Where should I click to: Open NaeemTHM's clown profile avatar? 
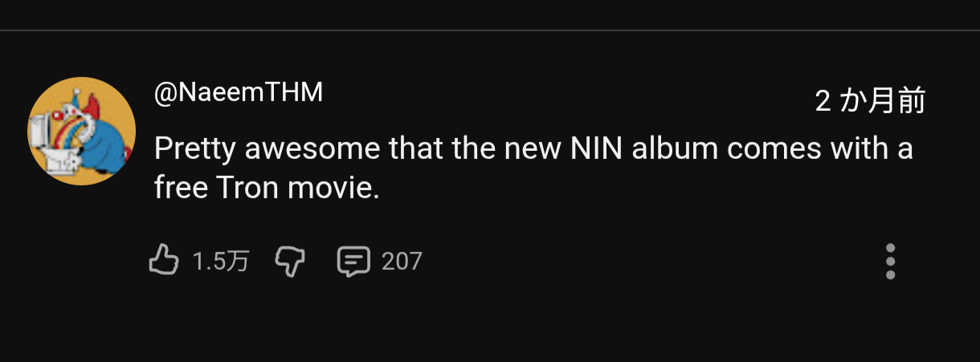(81, 131)
